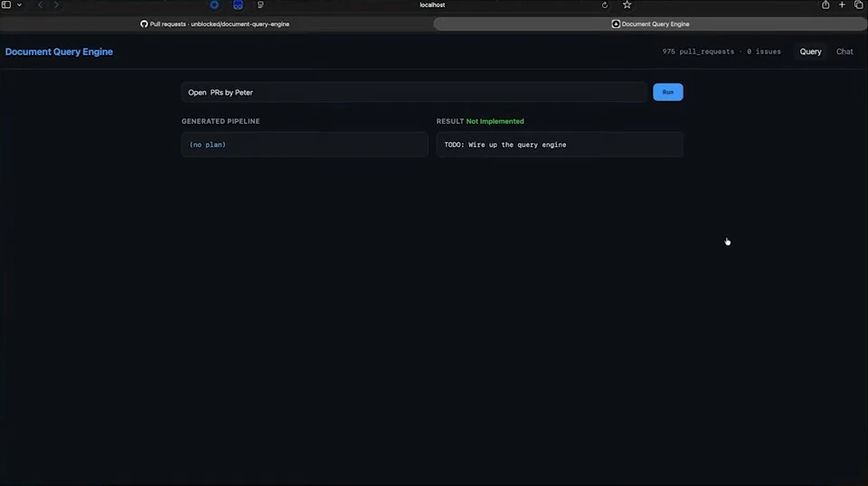Click the query input with 'Open PRs by Peter'
Screen dimensions: 868x486
pos(414,92)
